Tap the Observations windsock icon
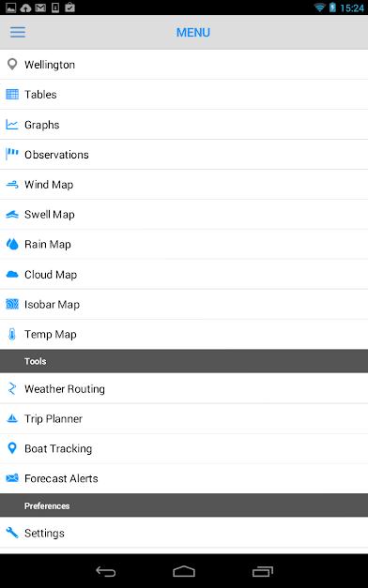 coord(12,154)
